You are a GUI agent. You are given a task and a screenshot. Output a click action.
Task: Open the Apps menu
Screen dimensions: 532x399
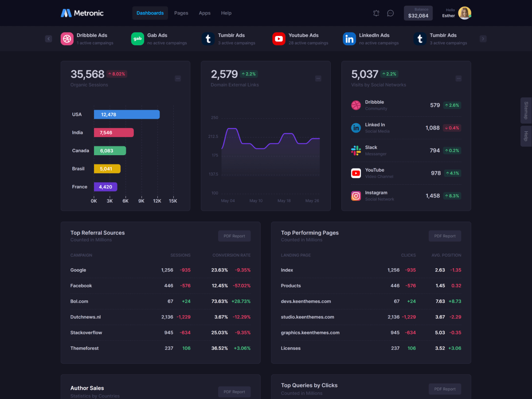coord(204,13)
